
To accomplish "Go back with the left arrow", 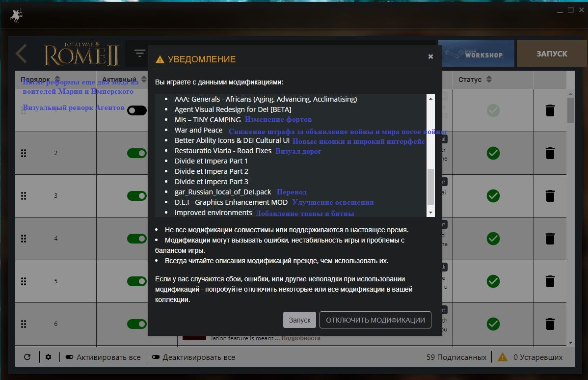I will pyautogui.click(x=22, y=54).
